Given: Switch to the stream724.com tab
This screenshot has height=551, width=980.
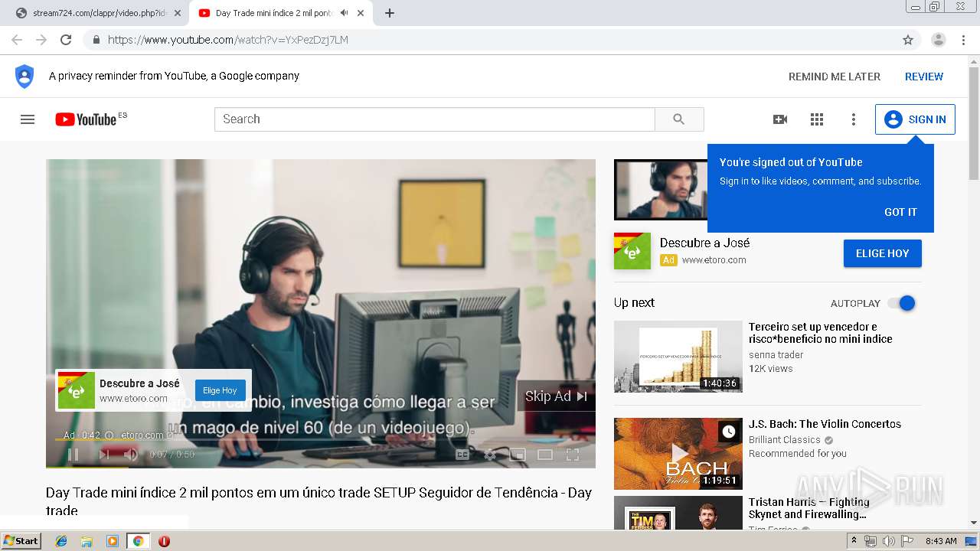Looking at the screenshot, I should pyautogui.click(x=99, y=13).
